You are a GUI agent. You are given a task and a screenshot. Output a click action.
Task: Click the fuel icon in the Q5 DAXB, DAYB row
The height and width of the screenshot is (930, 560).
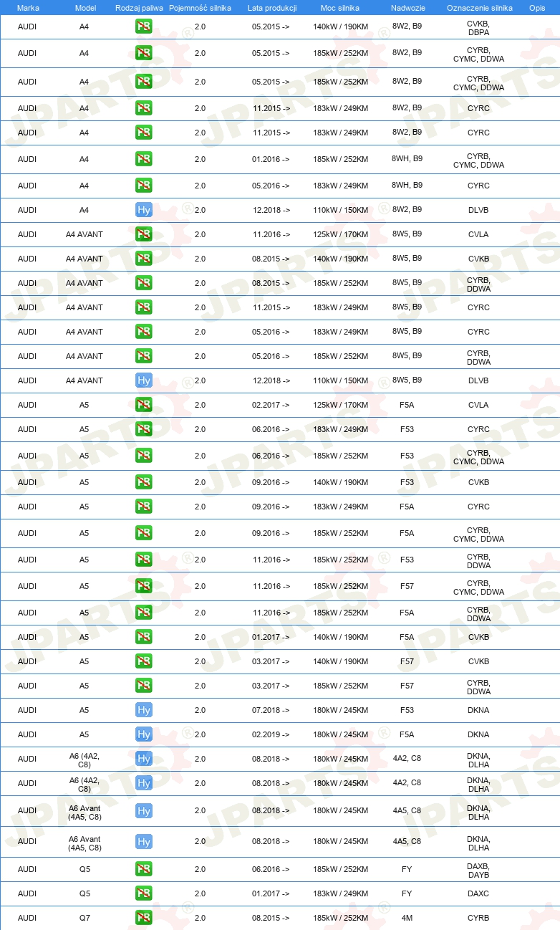tap(144, 869)
